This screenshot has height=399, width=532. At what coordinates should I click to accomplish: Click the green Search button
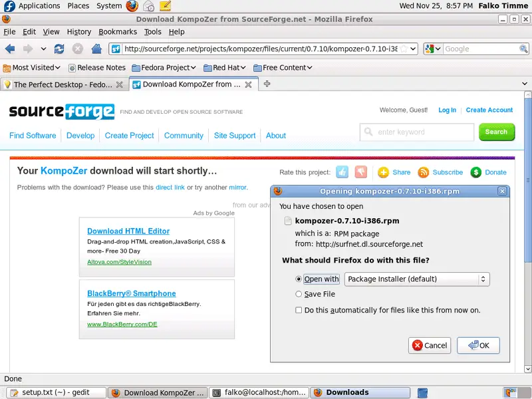click(496, 132)
